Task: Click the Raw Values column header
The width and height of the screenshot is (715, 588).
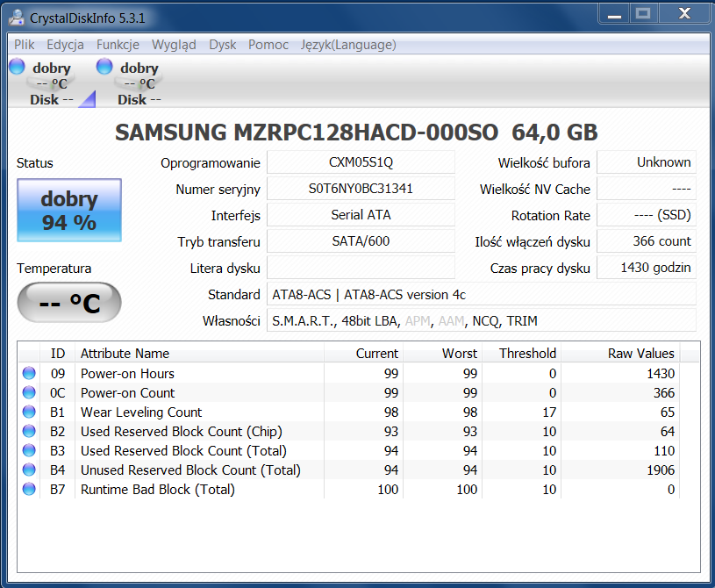Action: click(620, 353)
